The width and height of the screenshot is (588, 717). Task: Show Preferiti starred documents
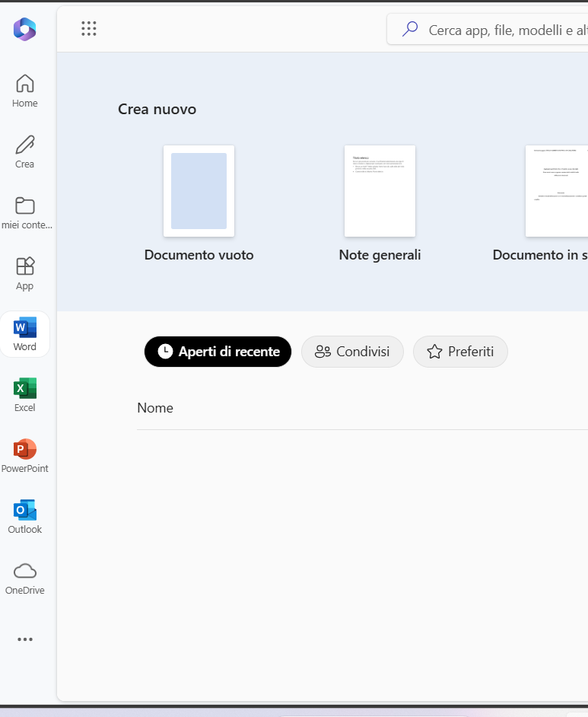(x=460, y=352)
